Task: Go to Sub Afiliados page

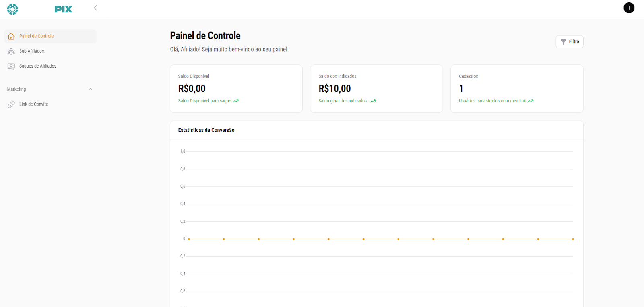Action: coord(32,51)
